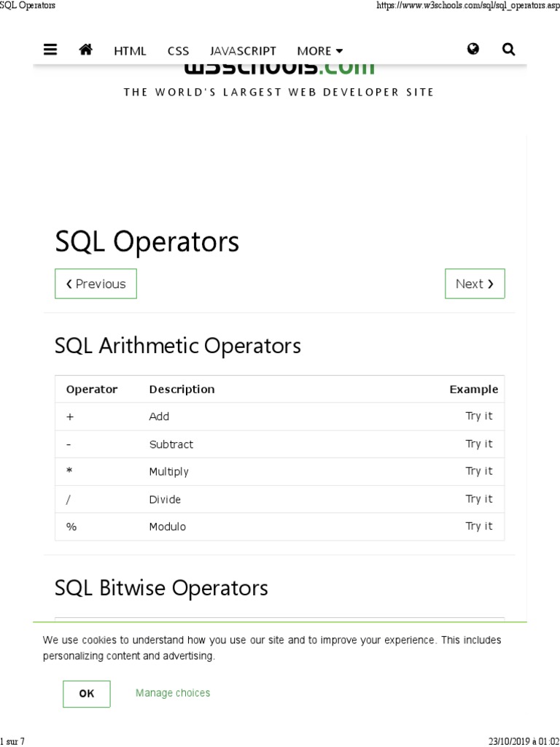The width and height of the screenshot is (560, 747).
Task: Go to the home icon
Action: click(x=86, y=50)
